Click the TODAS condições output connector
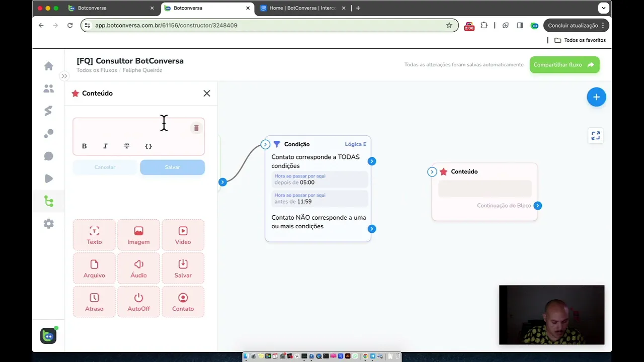The width and height of the screenshot is (644, 362). (x=371, y=161)
